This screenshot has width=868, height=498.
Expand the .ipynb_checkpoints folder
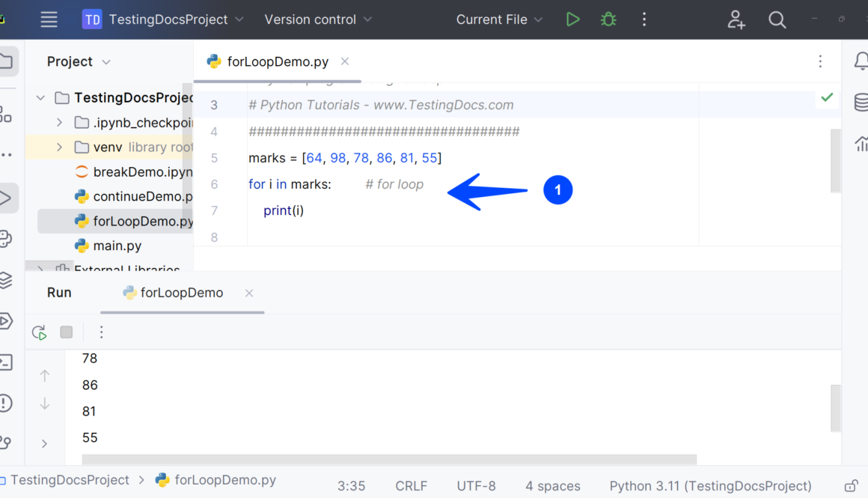pos(60,123)
